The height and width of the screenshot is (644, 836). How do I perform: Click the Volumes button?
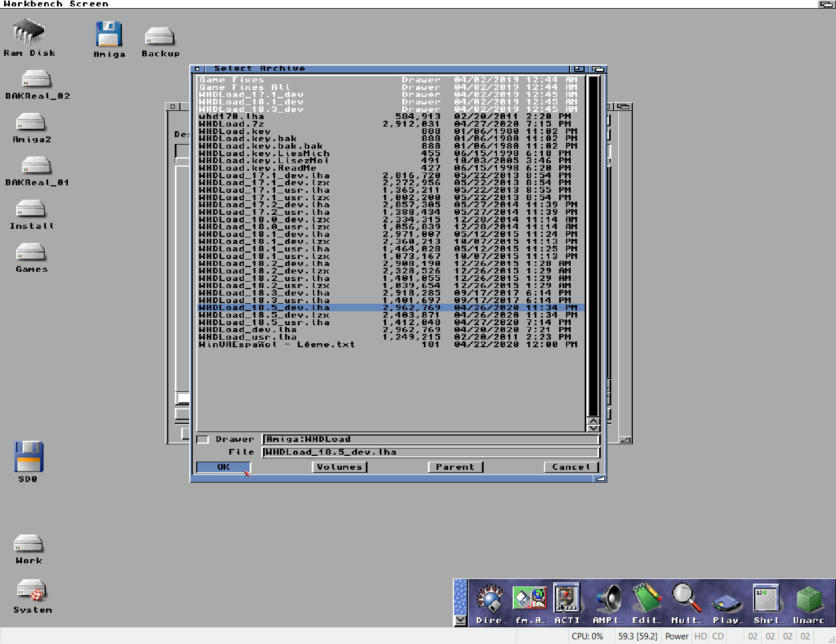point(340,467)
